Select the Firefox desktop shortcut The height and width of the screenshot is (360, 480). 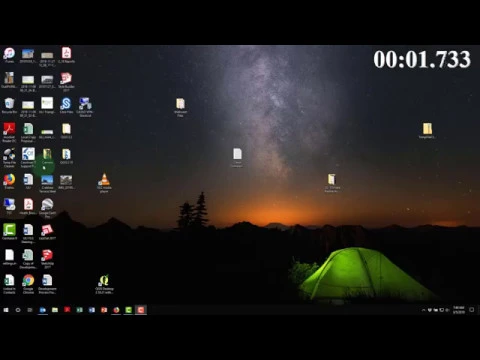pos(9,182)
